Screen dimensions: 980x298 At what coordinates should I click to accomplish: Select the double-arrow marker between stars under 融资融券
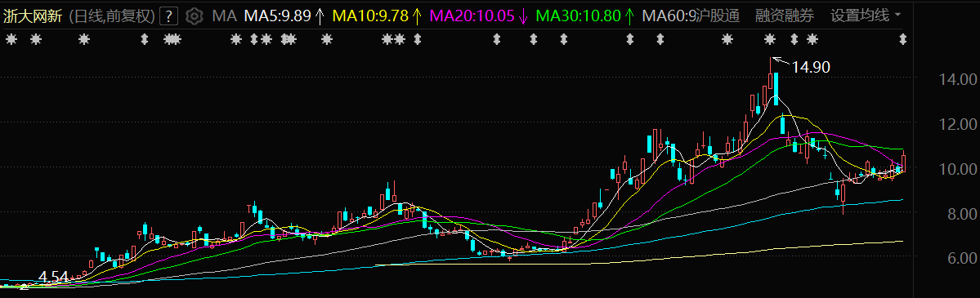pyautogui.click(x=794, y=40)
